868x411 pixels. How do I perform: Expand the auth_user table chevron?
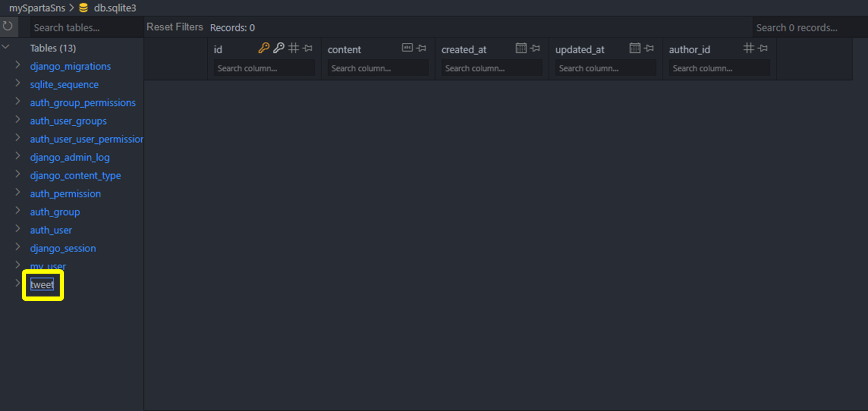(17, 229)
